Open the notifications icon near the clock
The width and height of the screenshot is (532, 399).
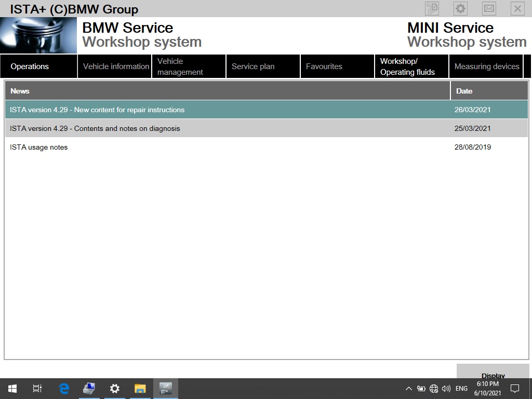coord(514,388)
